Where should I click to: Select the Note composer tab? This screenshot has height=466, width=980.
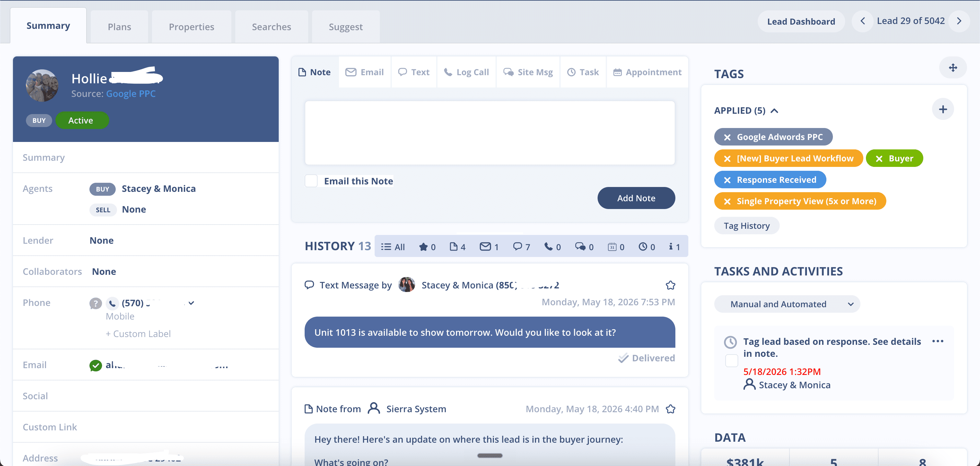(315, 72)
